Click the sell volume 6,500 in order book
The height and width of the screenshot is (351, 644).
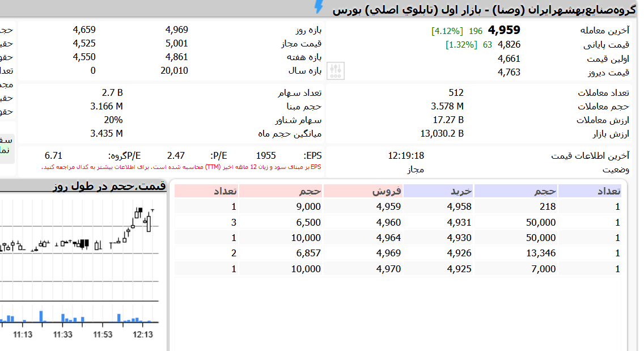[308, 222]
